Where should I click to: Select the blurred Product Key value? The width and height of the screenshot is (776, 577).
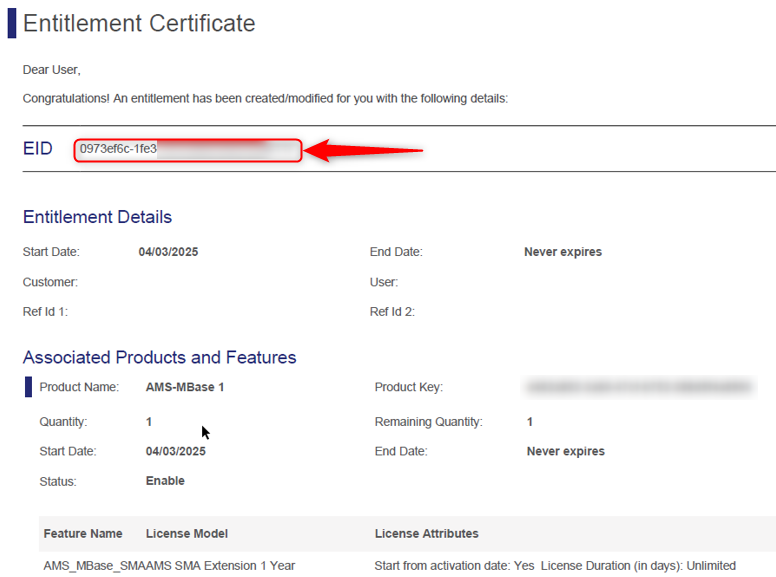(638, 385)
